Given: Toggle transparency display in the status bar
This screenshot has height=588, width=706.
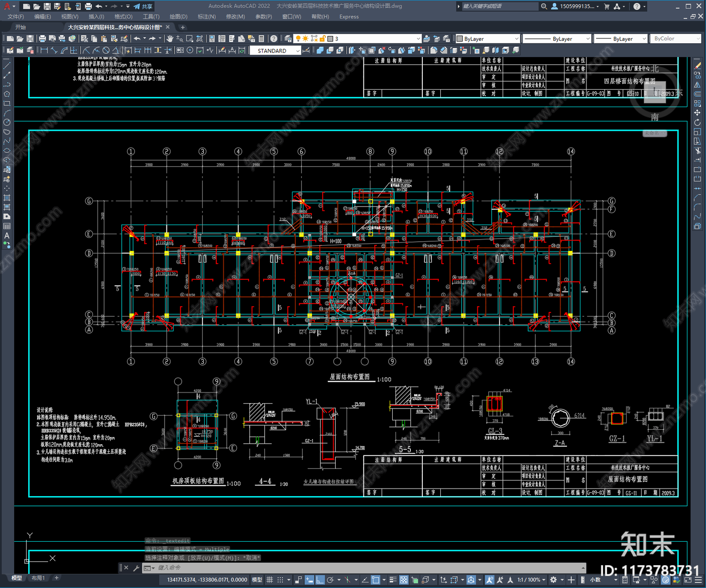Looking at the screenshot, I should point(404,580).
